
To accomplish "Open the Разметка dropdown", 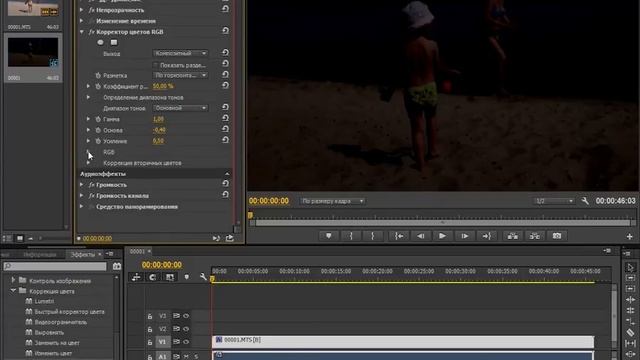I will tap(180, 75).
